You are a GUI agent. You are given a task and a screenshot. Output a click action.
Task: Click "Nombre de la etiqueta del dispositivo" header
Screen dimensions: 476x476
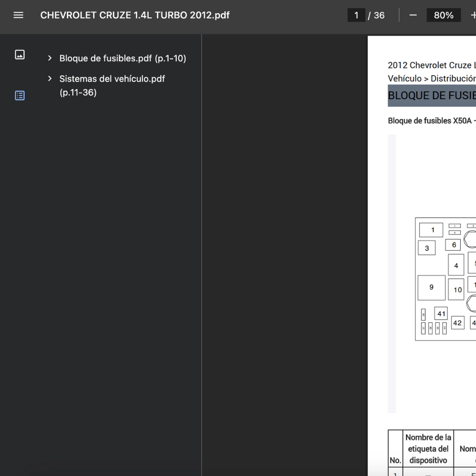[x=428, y=449]
